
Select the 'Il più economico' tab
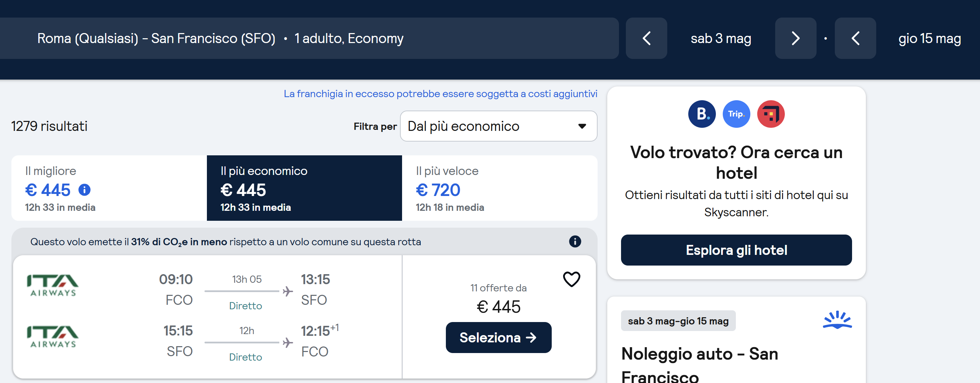point(304,188)
